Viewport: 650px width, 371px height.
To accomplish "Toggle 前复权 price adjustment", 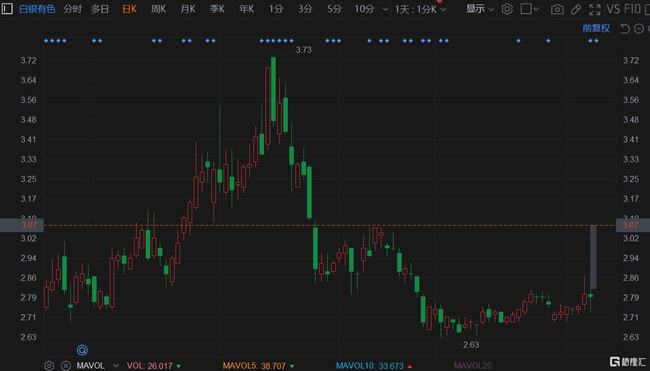I will 596,28.
